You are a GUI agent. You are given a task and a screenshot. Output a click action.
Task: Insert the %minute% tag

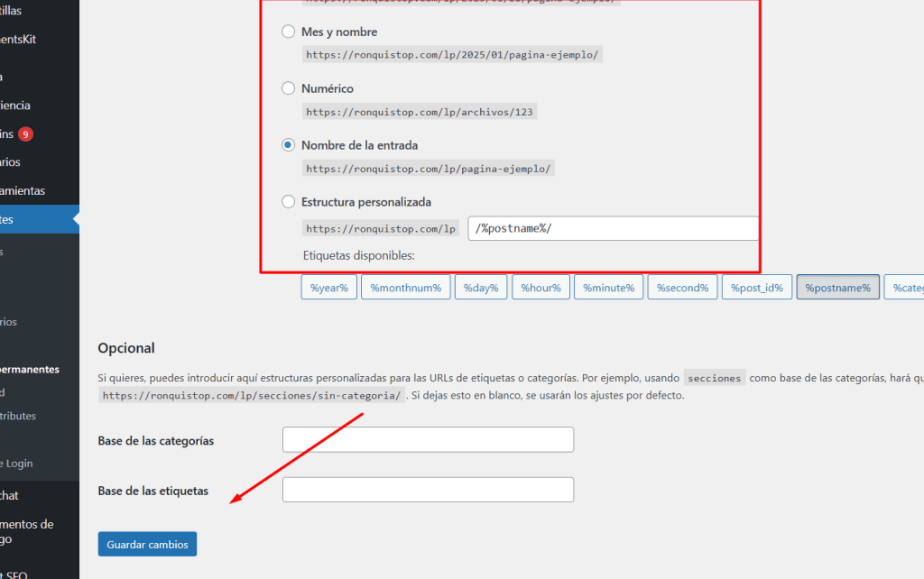(608, 288)
